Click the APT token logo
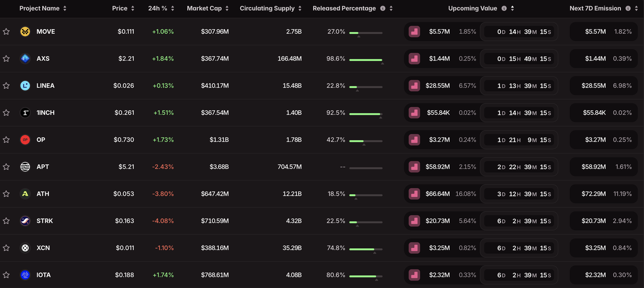Screen dimensions: 644x288 click(25, 167)
